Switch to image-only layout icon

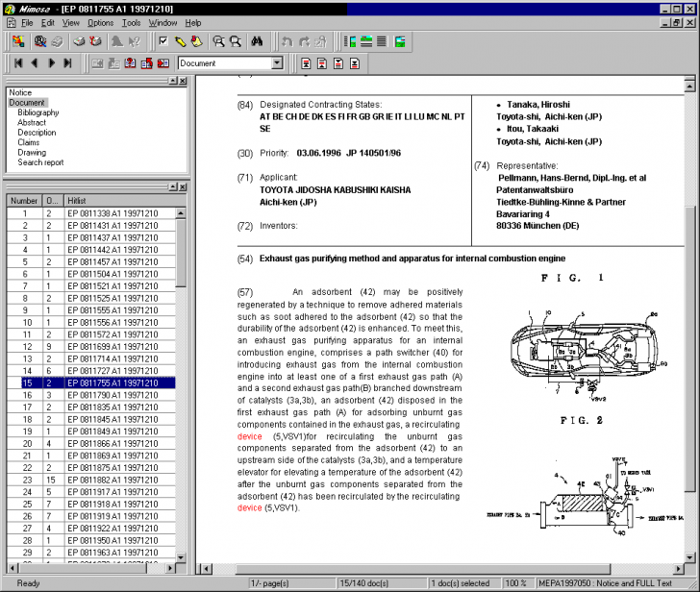pos(400,41)
